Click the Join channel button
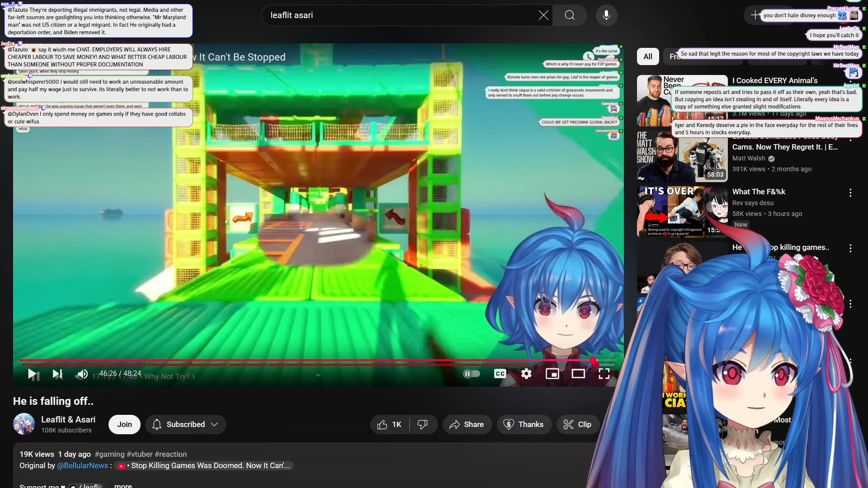868x488 pixels. [124, 424]
